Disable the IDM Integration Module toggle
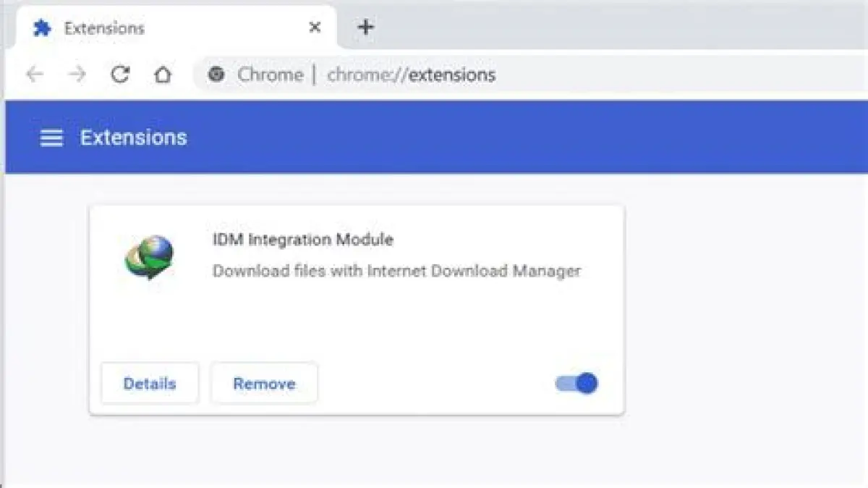The height and width of the screenshot is (488, 868). tap(577, 383)
